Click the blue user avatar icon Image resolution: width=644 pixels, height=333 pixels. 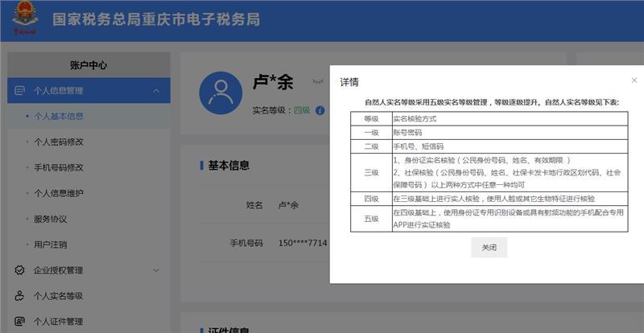(221, 92)
